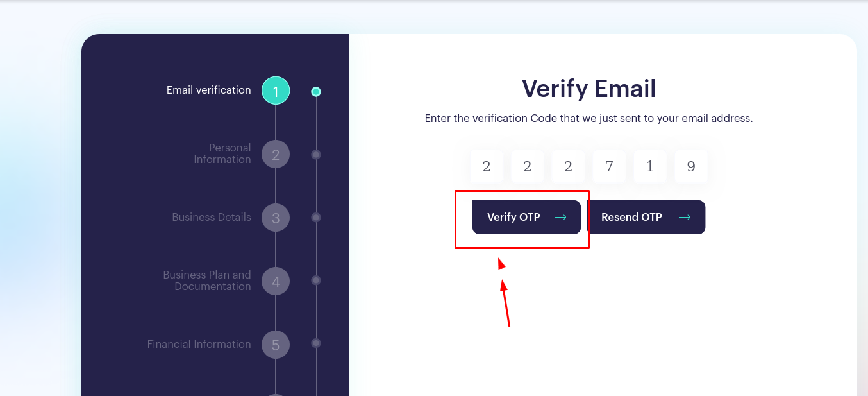Select step 5 circle for Financial Information

[x=276, y=345]
